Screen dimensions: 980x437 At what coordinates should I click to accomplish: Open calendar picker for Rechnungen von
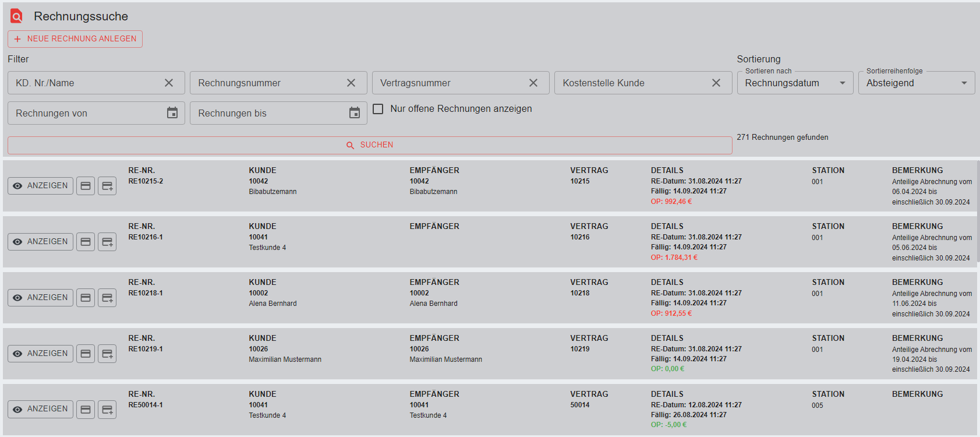pyautogui.click(x=172, y=113)
